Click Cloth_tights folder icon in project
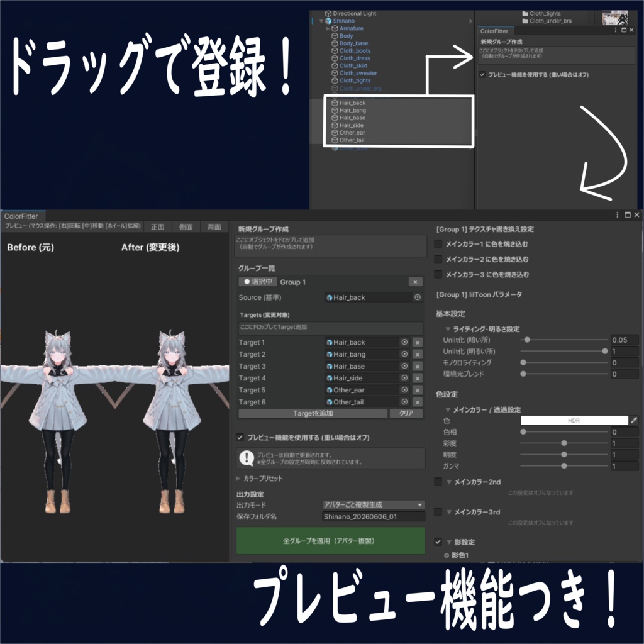The image size is (644, 644). point(525,14)
